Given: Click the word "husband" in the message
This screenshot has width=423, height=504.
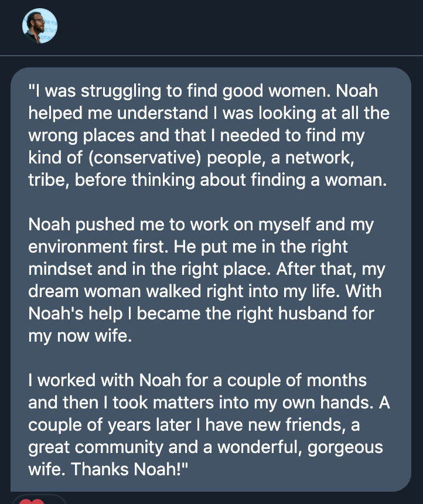Looking at the screenshot, I should [x=312, y=314].
